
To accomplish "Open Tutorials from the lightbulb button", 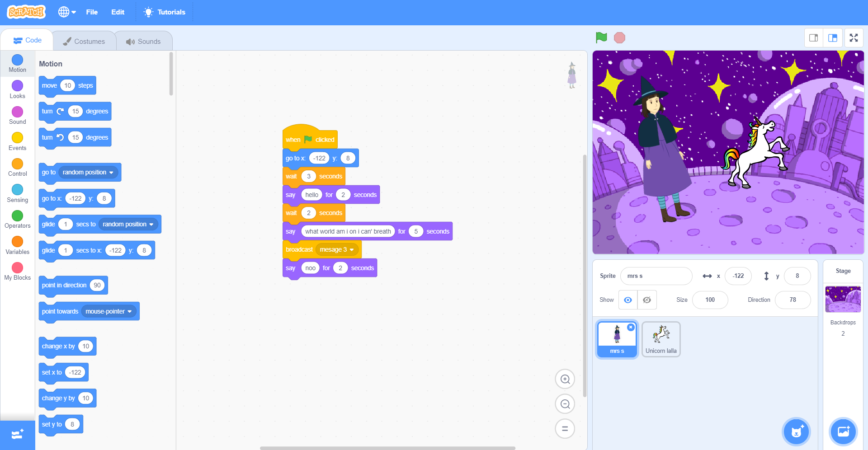I will pyautogui.click(x=165, y=12).
